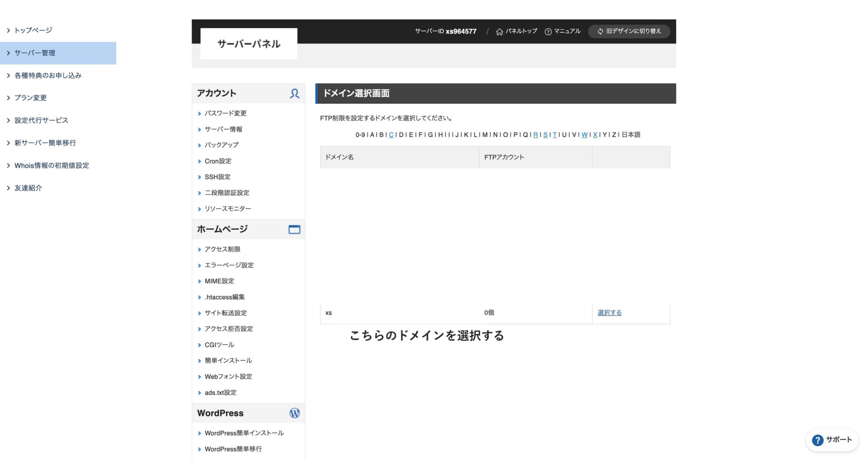
Task: Open MIME設定 menu item
Action: coord(219,281)
